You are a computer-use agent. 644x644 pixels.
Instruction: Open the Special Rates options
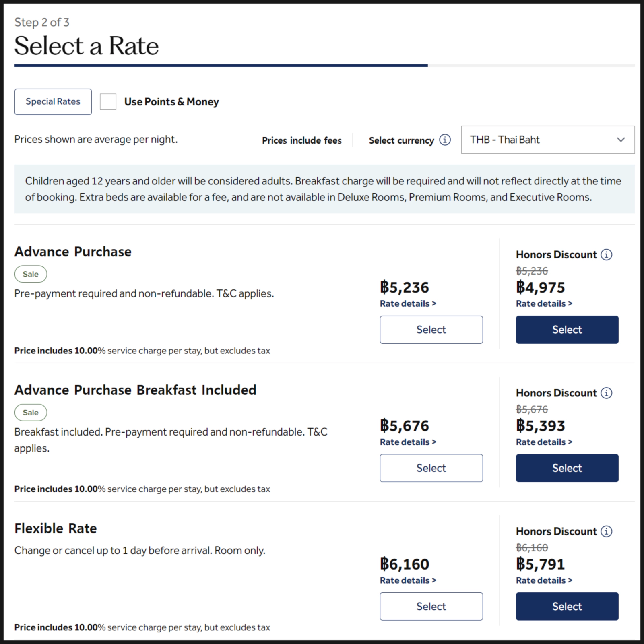pyautogui.click(x=53, y=102)
